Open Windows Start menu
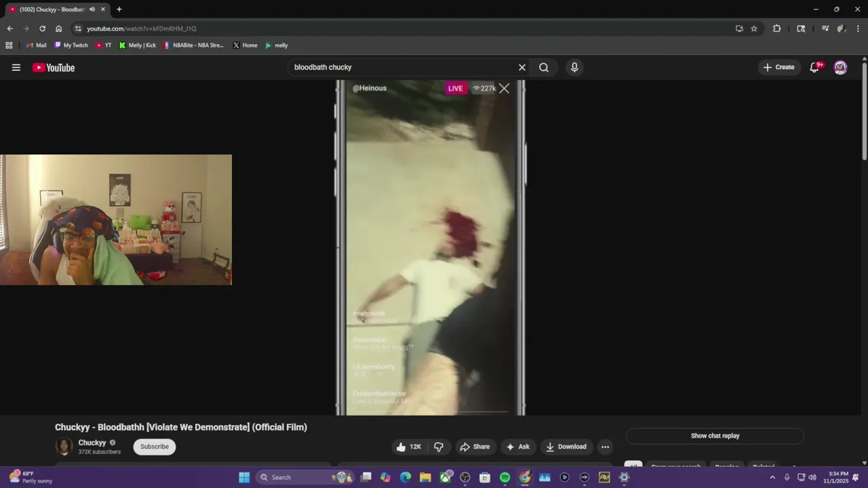868x488 pixels. pos(244,477)
